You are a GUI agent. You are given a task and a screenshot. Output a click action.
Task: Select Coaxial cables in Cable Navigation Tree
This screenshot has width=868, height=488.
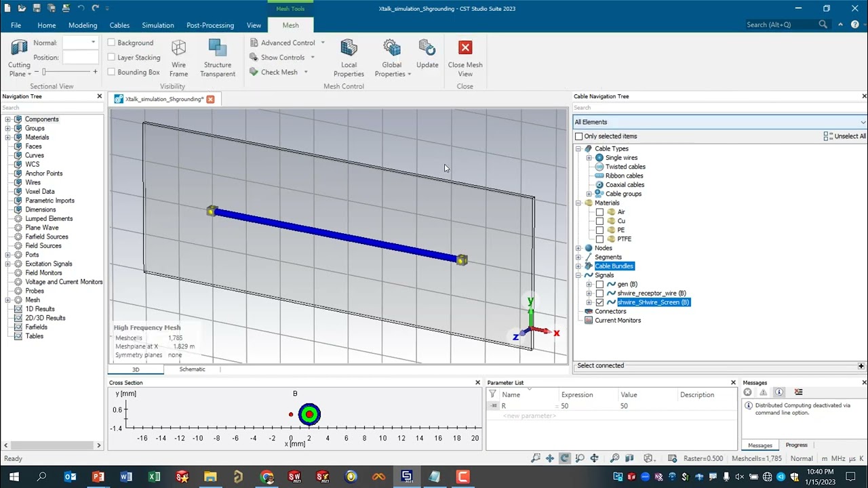[x=625, y=185]
